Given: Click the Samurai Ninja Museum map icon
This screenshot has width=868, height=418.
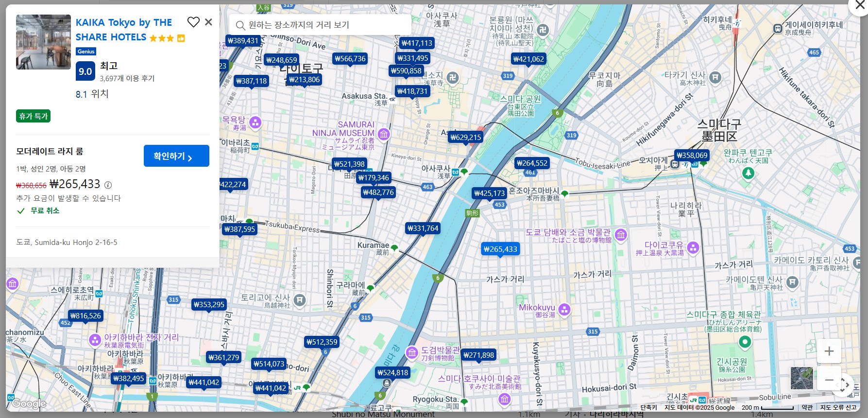Looking at the screenshot, I should point(384,134).
